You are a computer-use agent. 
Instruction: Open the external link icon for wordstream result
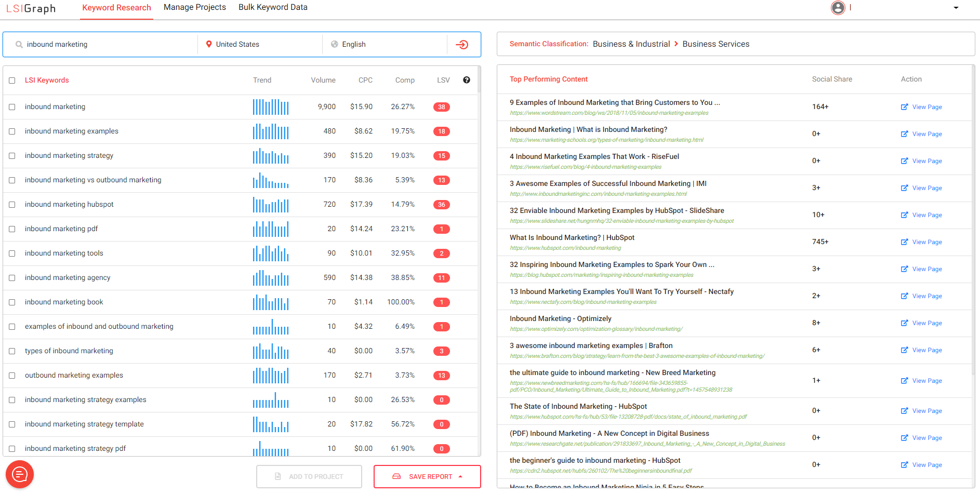pos(905,107)
